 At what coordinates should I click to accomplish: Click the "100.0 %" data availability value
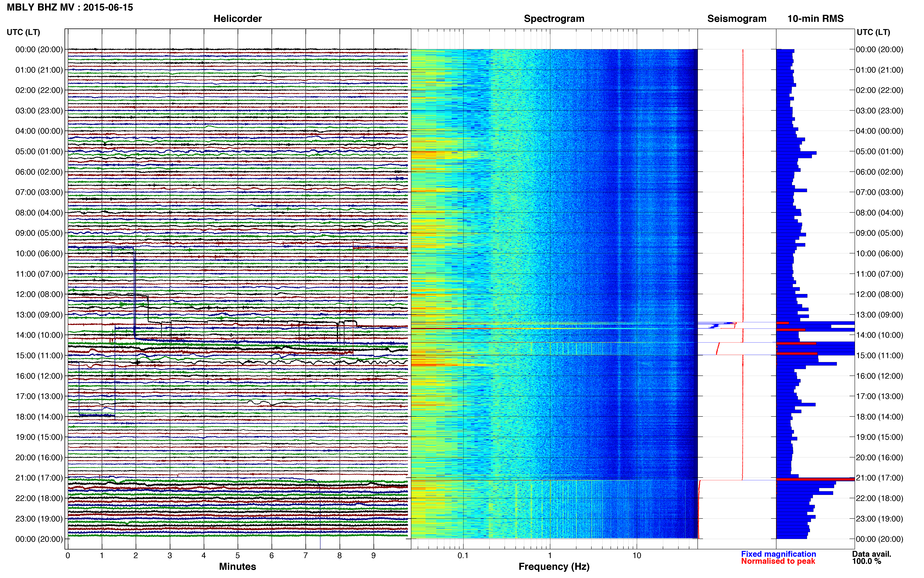(x=867, y=561)
